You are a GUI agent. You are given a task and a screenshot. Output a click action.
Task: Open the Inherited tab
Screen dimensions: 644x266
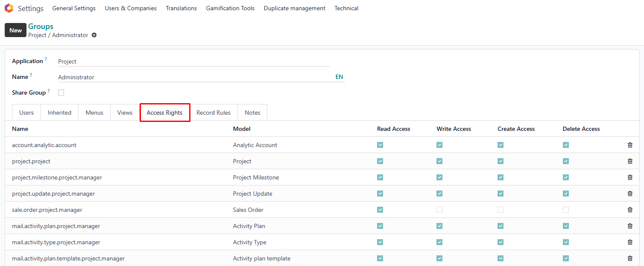click(x=59, y=113)
